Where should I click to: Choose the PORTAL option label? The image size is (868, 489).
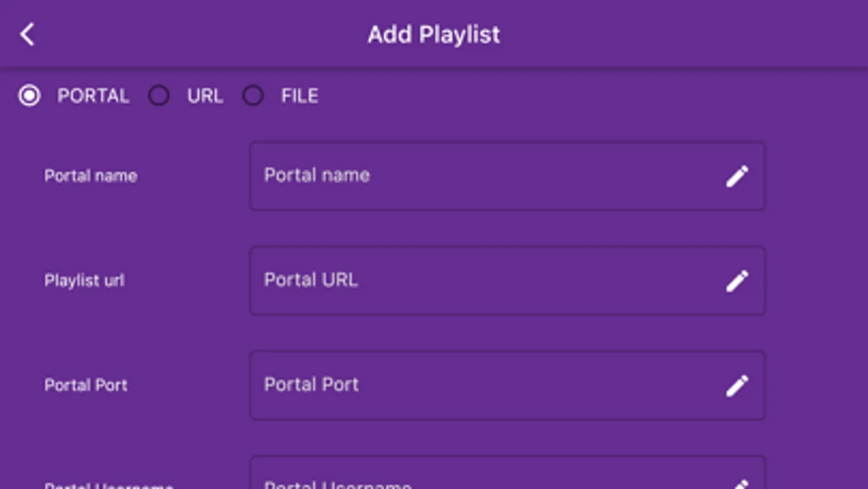(x=93, y=96)
